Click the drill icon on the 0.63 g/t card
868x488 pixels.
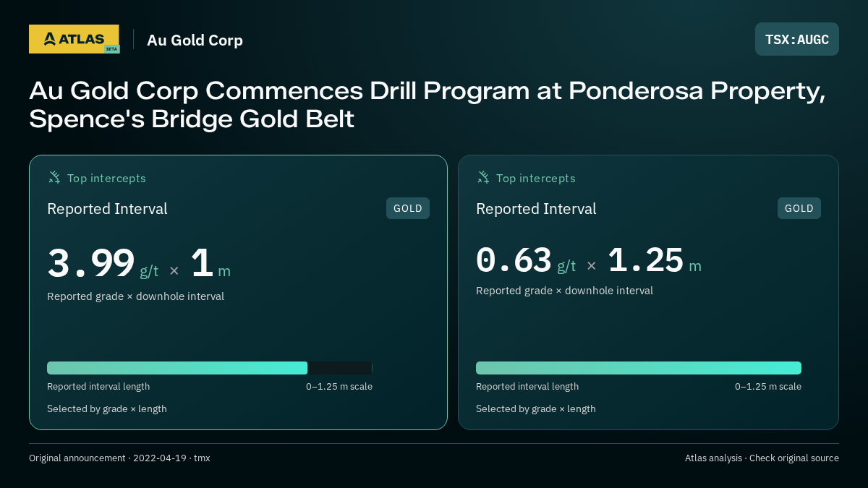pyautogui.click(x=483, y=177)
